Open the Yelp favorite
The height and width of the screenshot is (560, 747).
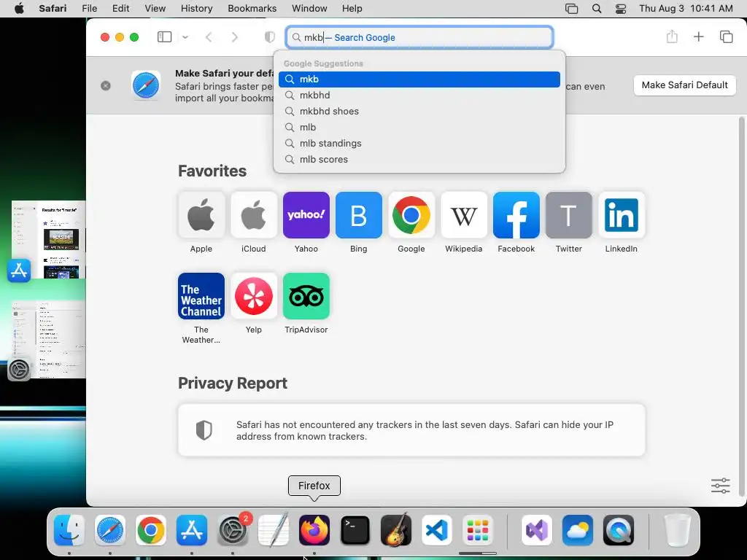[253, 296]
